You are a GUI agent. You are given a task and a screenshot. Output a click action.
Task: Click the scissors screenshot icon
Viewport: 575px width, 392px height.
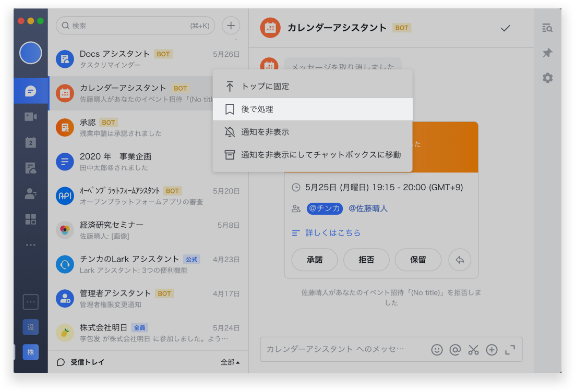point(473,350)
